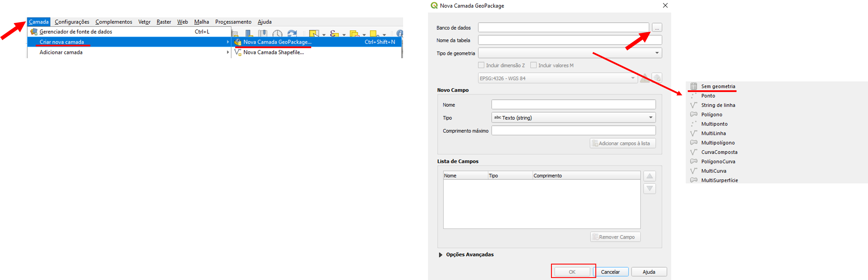
Task: Enable Incluir dimensão Z checkbox
Action: 481,65
